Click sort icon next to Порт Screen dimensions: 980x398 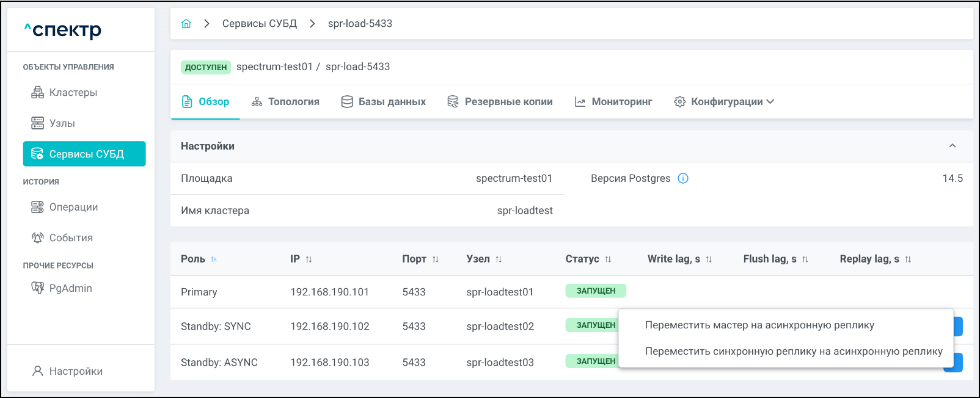436,259
